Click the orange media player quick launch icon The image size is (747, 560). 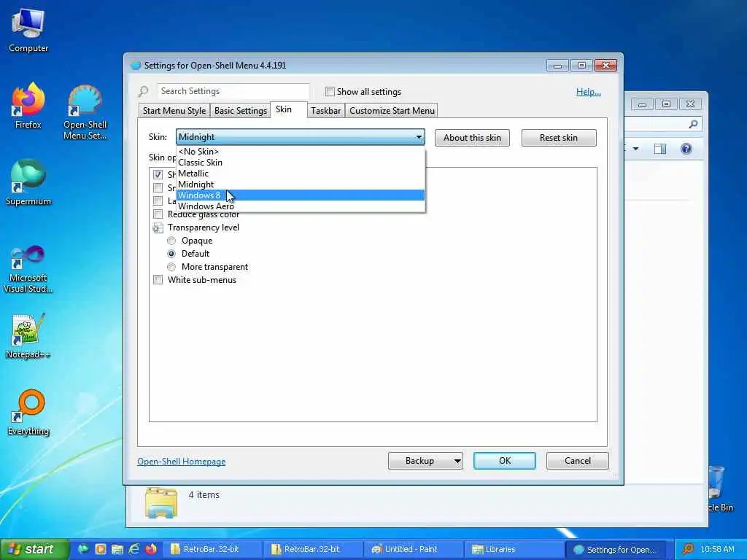[101, 549]
